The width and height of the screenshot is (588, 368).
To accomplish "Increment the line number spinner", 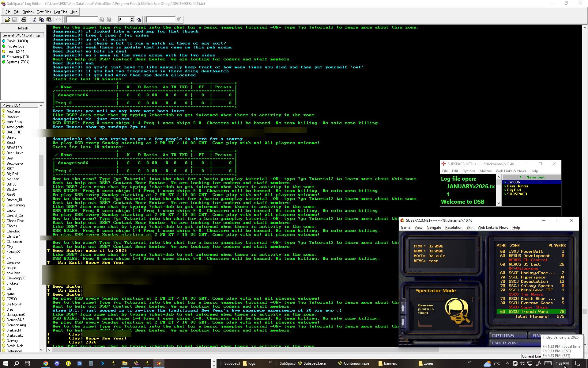I will click(x=132, y=18).
